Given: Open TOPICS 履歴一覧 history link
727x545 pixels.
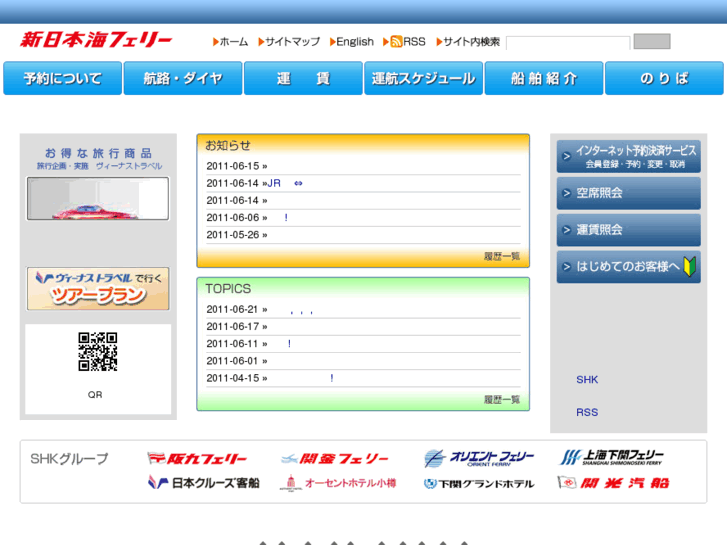Looking at the screenshot, I should click(x=502, y=400).
